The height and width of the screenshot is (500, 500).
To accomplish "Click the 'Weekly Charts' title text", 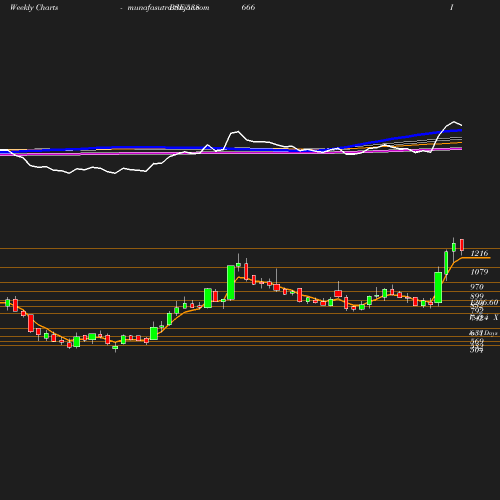I will 34,7.
